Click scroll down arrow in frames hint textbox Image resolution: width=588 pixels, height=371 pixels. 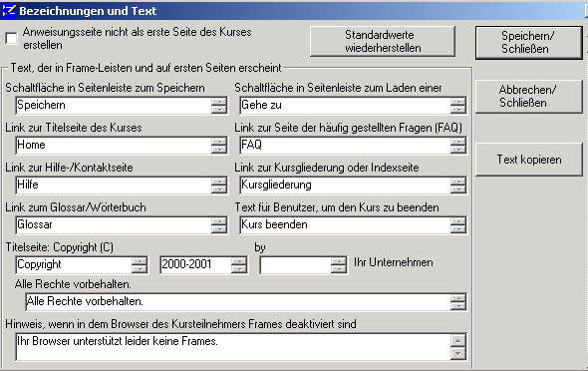pos(458,353)
